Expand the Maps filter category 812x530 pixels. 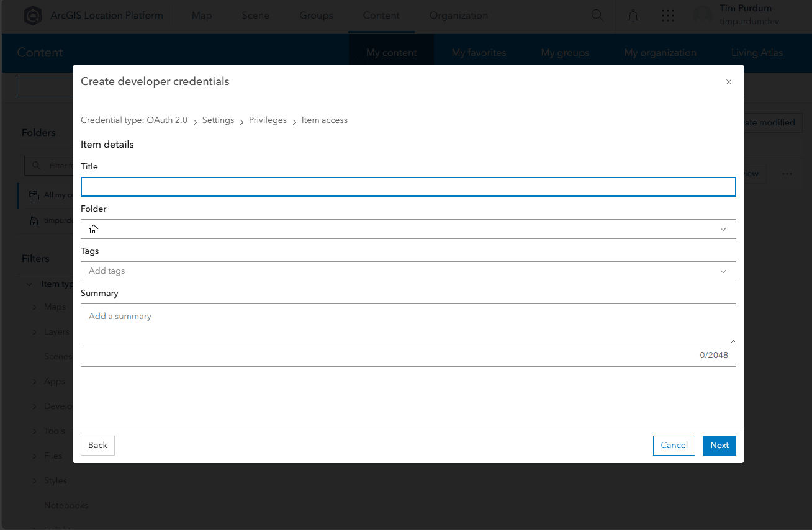click(35, 307)
